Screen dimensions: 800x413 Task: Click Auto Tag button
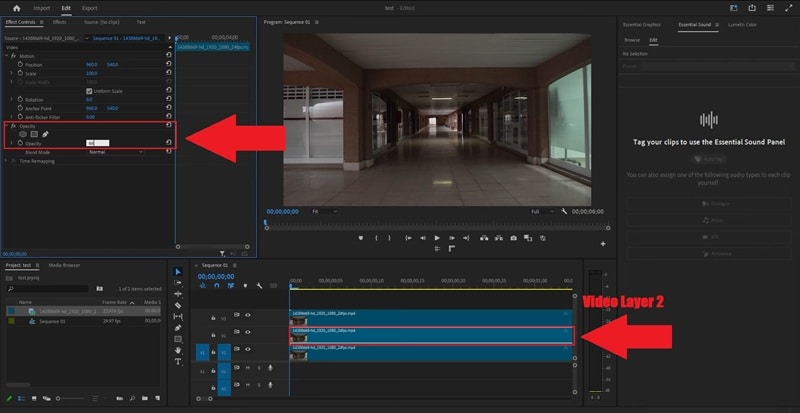point(709,159)
